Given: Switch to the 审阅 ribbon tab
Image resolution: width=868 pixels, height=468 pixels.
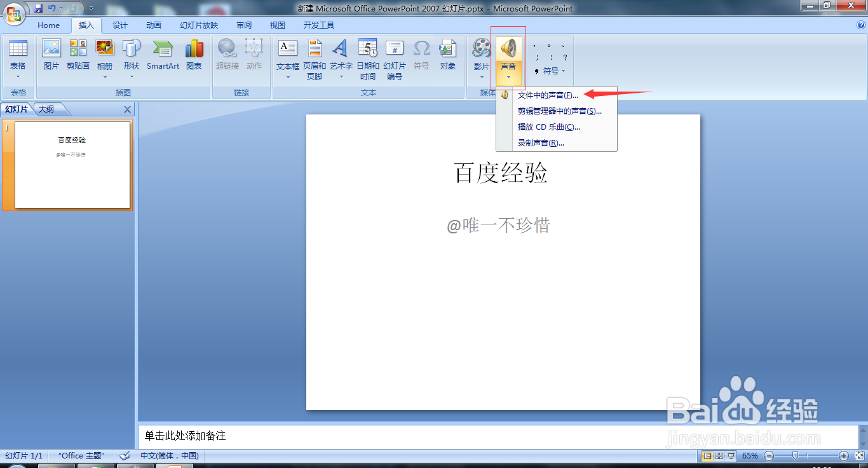Looking at the screenshot, I should (243, 25).
